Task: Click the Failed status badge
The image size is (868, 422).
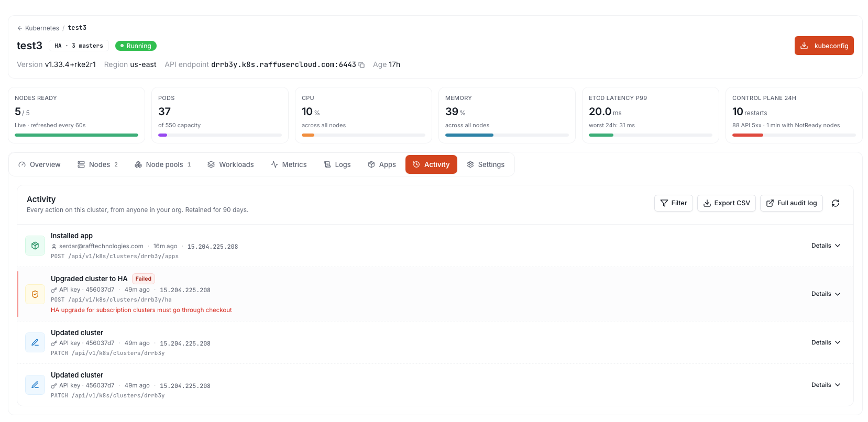Action: (x=144, y=279)
